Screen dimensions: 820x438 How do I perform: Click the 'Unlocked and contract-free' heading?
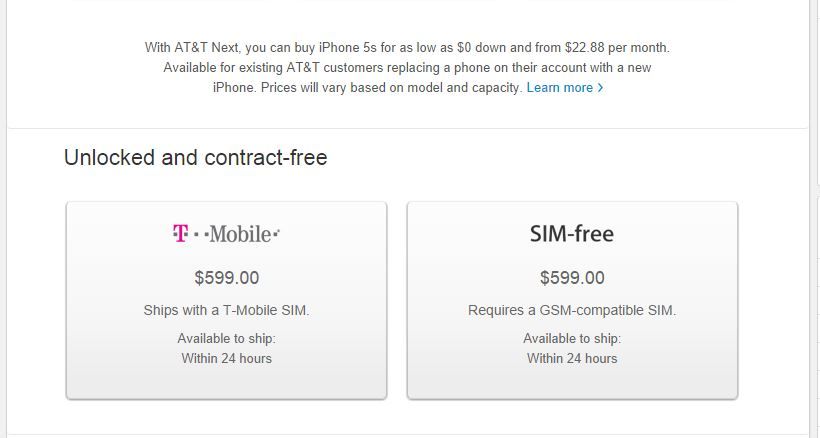pos(196,157)
